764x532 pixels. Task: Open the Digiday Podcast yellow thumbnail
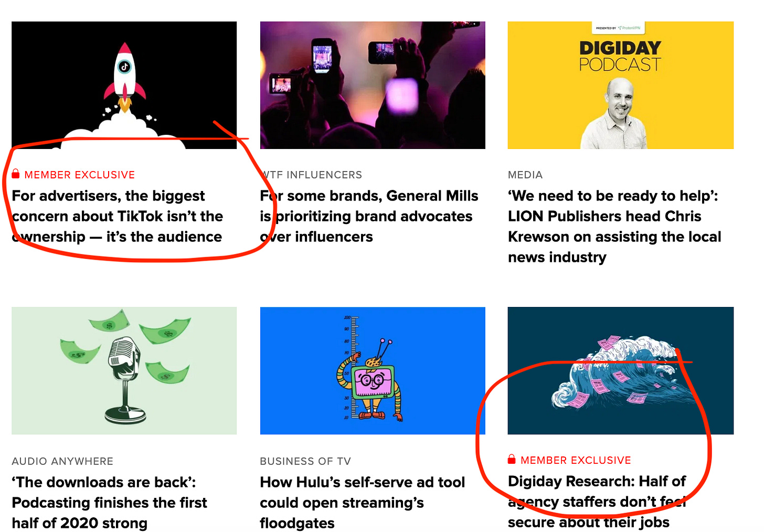click(x=621, y=85)
